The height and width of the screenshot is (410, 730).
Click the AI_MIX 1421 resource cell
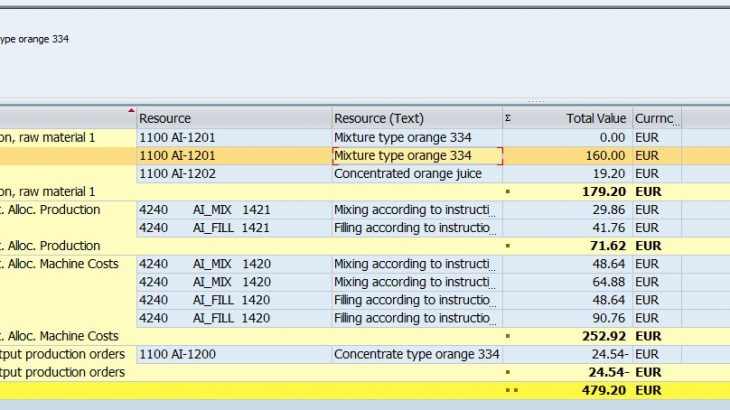[x=233, y=209]
